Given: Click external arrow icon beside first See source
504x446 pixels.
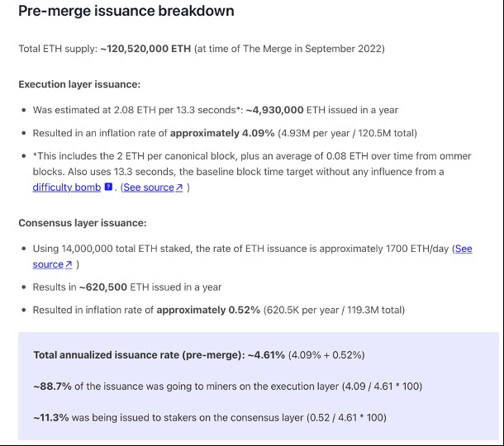Looking at the screenshot, I should pyautogui.click(x=179, y=187).
